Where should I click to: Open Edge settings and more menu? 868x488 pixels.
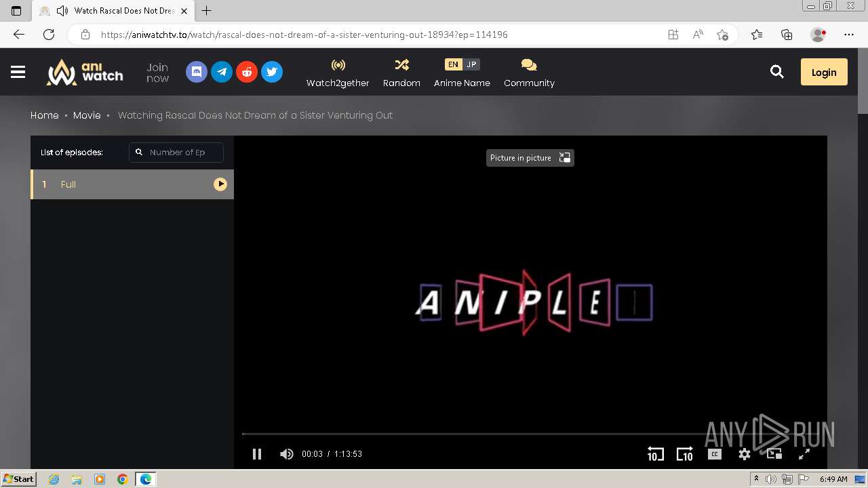click(849, 35)
